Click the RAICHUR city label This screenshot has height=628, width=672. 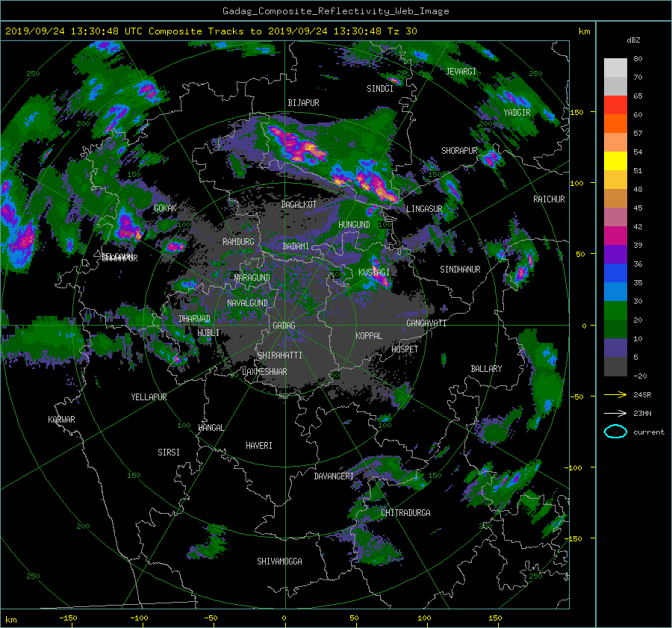[549, 199]
